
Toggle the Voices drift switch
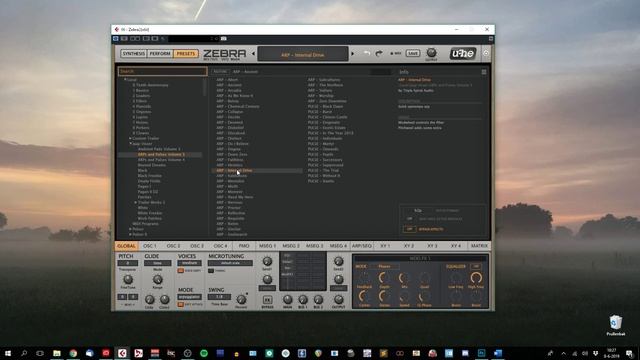tap(180, 271)
